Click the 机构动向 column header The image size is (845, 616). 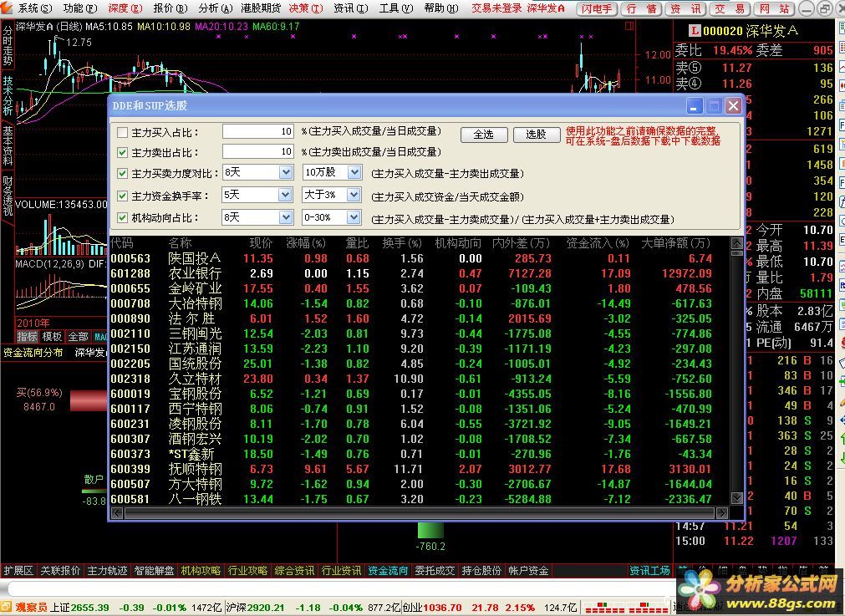[458, 243]
